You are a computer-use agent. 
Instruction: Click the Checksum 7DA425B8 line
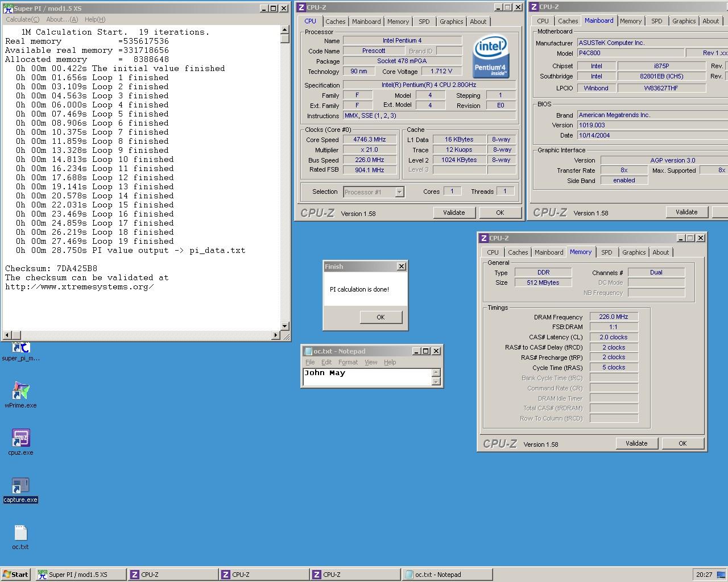click(x=51, y=268)
